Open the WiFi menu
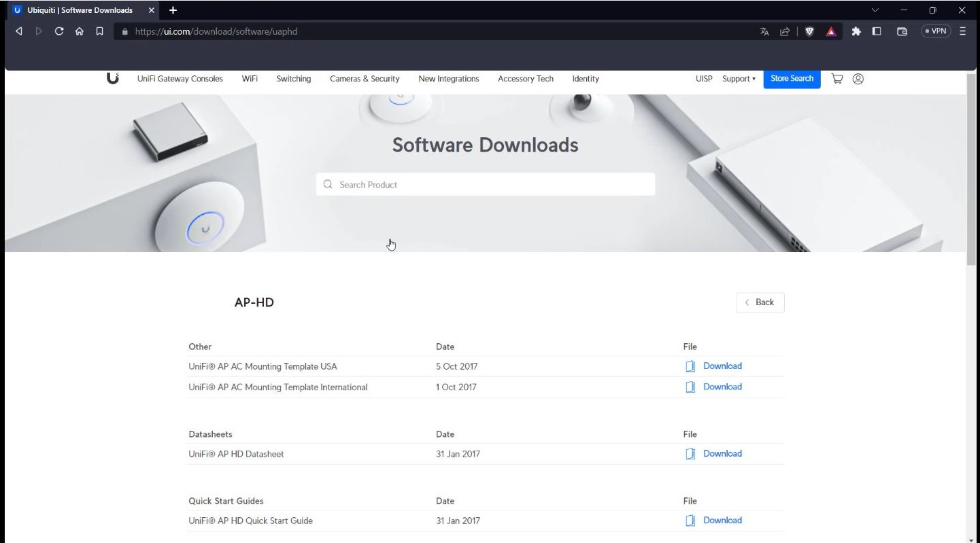 point(250,79)
